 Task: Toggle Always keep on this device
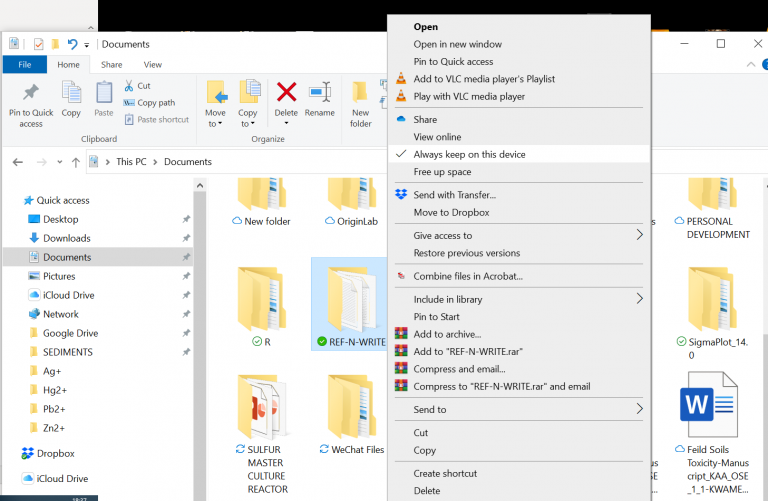coord(469,155)
